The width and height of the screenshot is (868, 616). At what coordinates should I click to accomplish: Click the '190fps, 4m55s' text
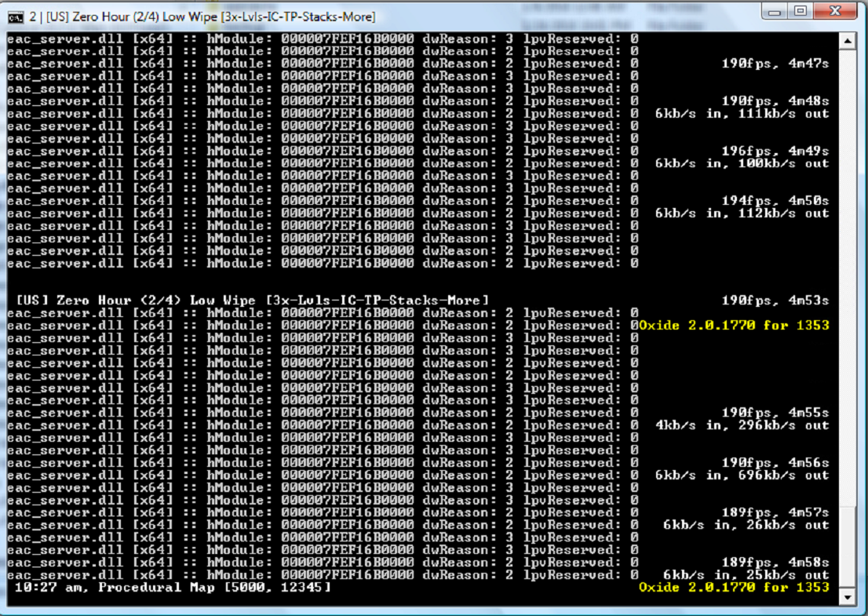click(x=775, y=413)
